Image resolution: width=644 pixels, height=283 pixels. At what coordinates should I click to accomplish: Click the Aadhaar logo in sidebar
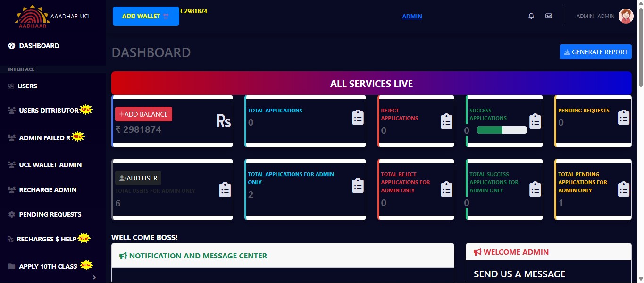point(33,17)
